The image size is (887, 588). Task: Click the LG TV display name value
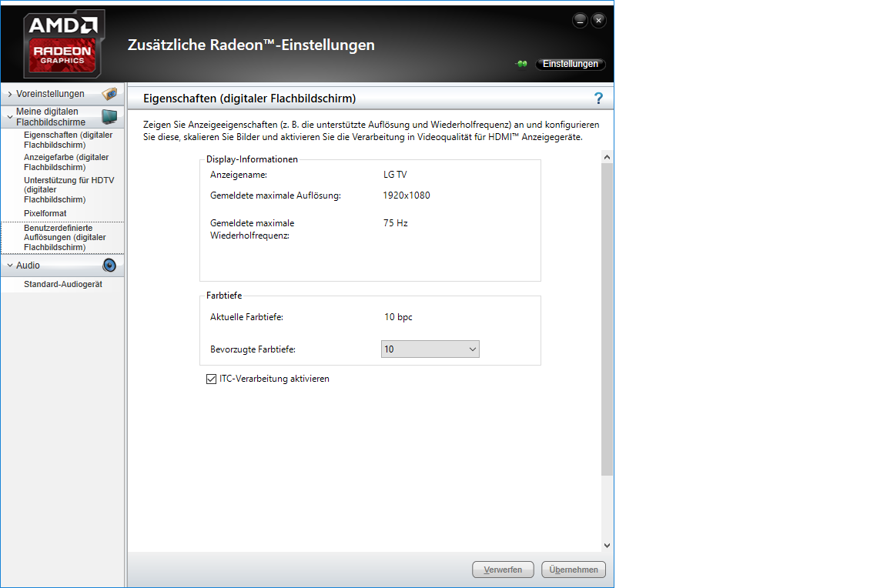click(x=395, y=175)
